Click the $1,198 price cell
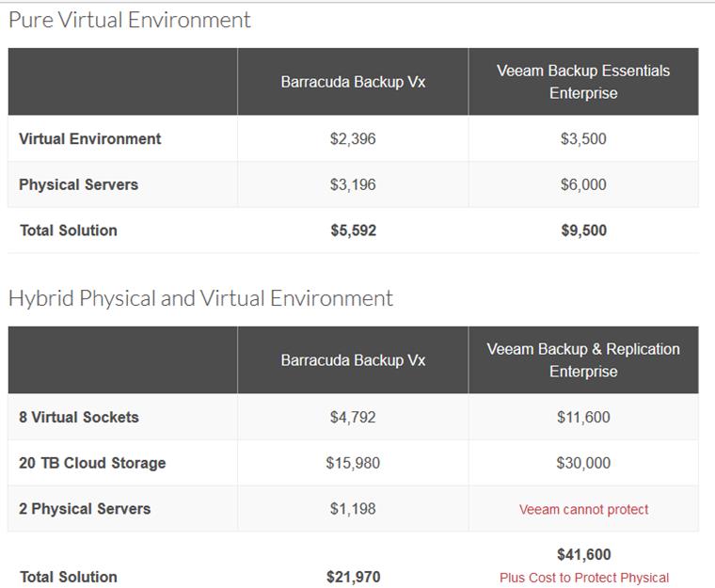This screenshot has width=715, height=588. (x=353, y=509)
